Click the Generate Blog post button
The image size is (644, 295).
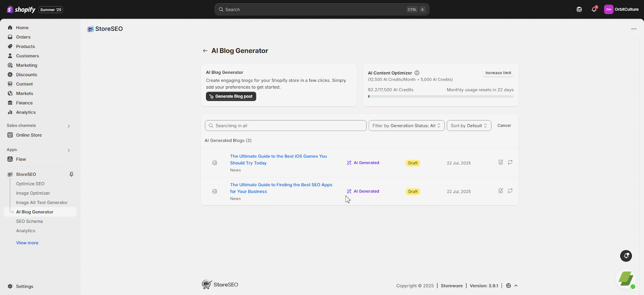click(x=231, y=96)
